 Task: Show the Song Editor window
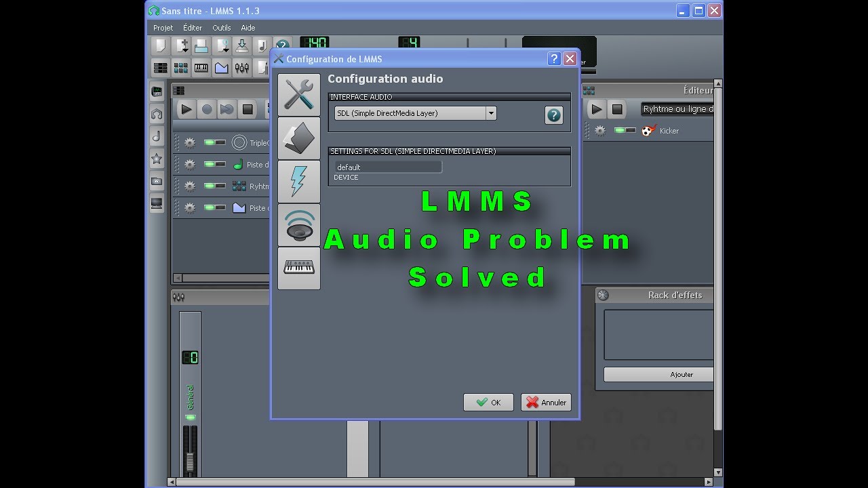(160, 68)
